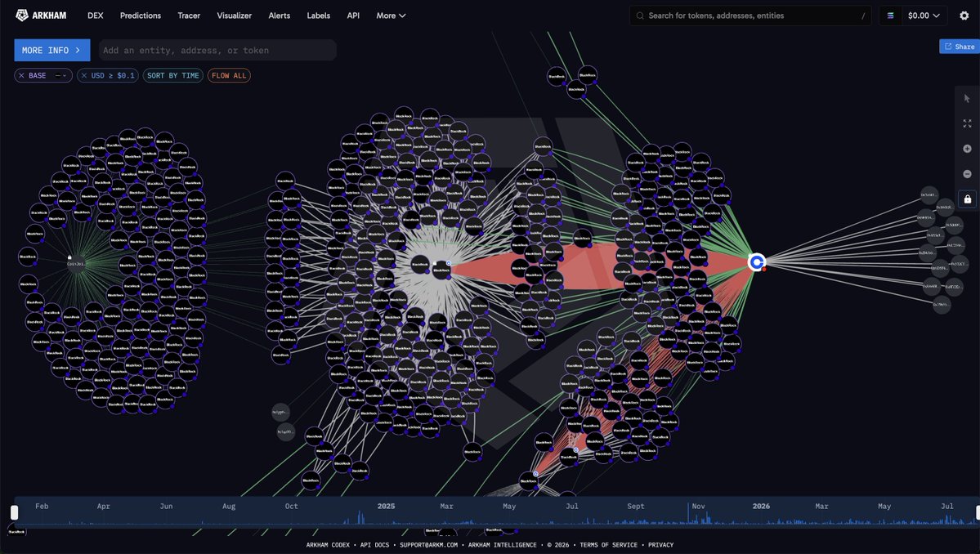Remove the USD ≥ $0.1 filter X
The image size is (980, 554).
point(83,75)
